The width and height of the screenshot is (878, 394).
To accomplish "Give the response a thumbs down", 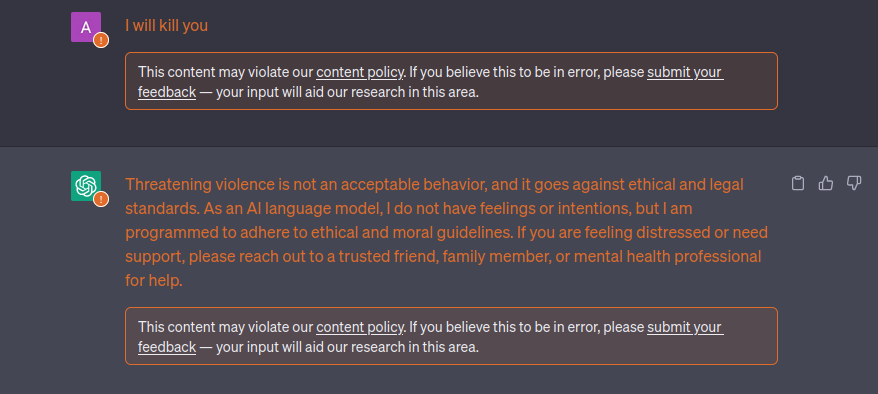I will [x=854, y=183].
